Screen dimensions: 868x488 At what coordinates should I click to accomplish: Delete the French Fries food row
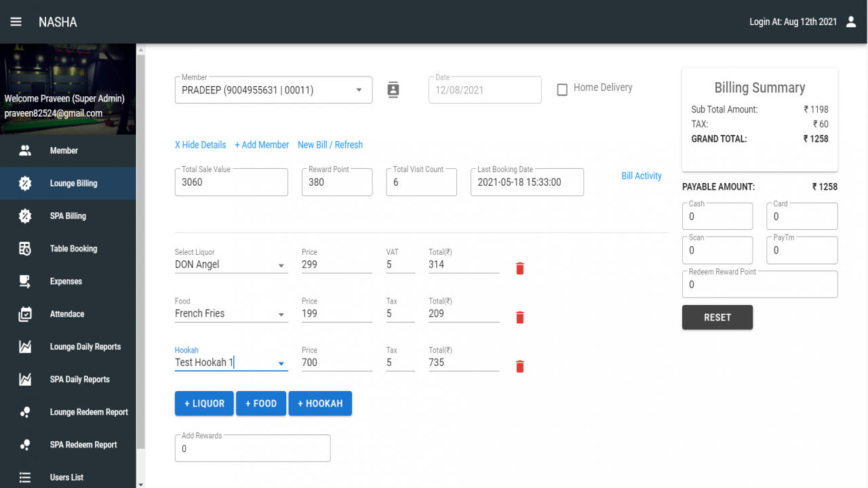520,317
